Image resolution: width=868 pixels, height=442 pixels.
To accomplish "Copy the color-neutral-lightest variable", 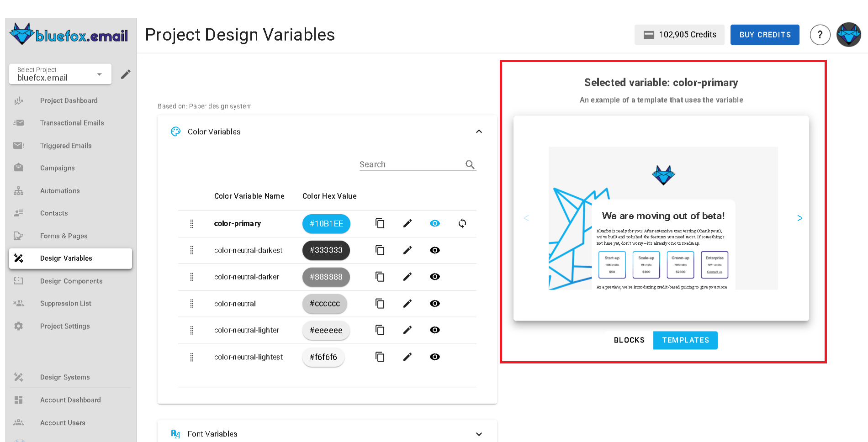I will [x=380, y=357].
